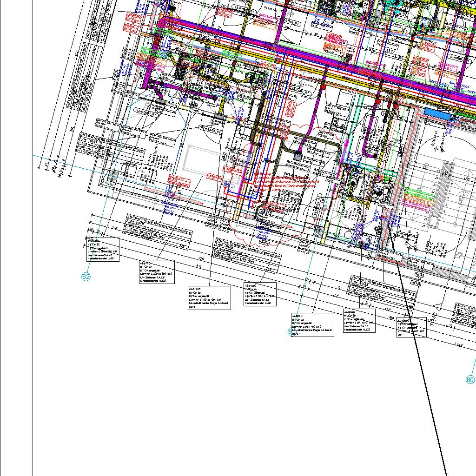This screenshot has width=476, height=476.
Task: Click the dimension value 810
Action: click(199, 266)
